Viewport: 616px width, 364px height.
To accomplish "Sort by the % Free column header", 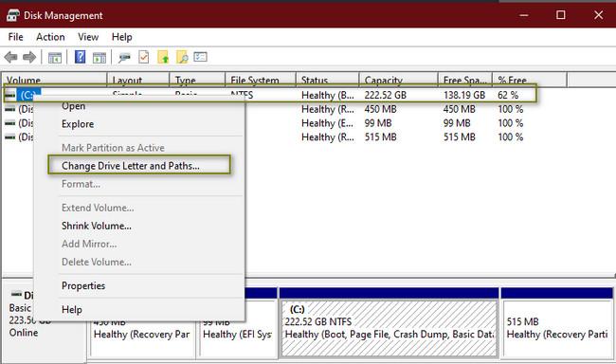I will pyautogui.click(x=530, y=80).
